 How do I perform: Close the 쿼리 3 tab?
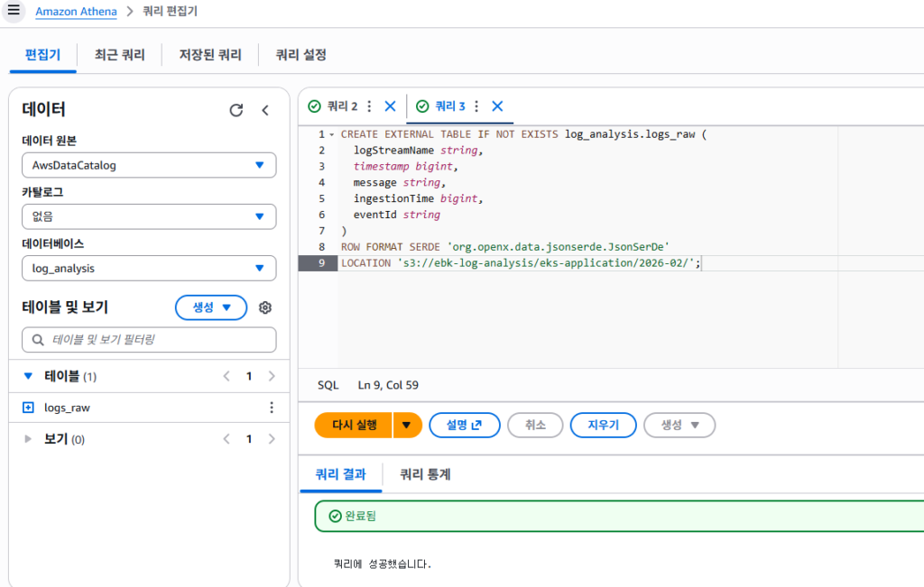point(497,106)
